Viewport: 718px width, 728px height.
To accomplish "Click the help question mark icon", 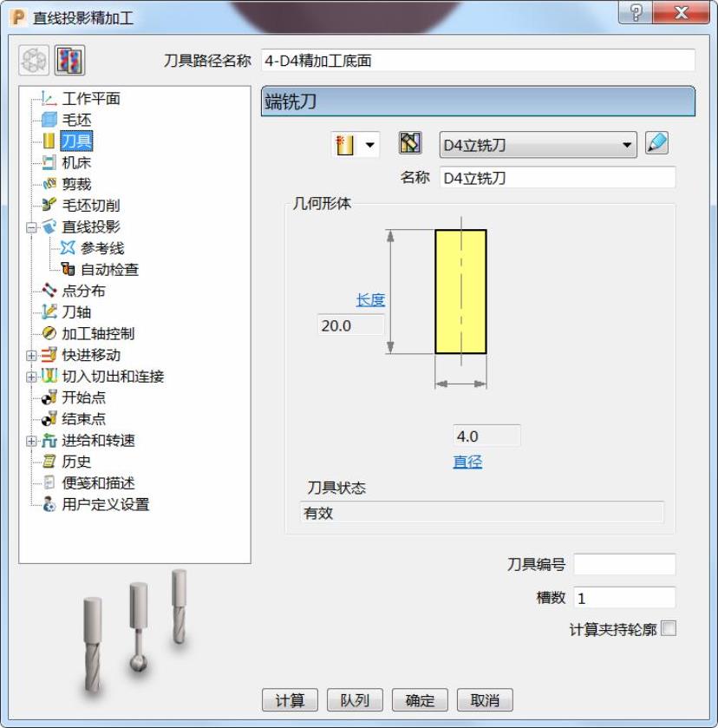I will (x=636, y=12).
